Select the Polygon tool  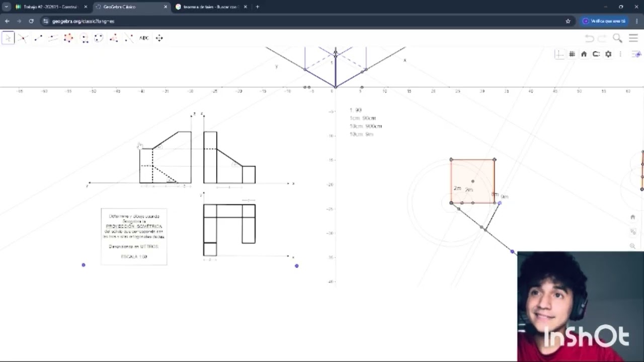click(68, 38)
